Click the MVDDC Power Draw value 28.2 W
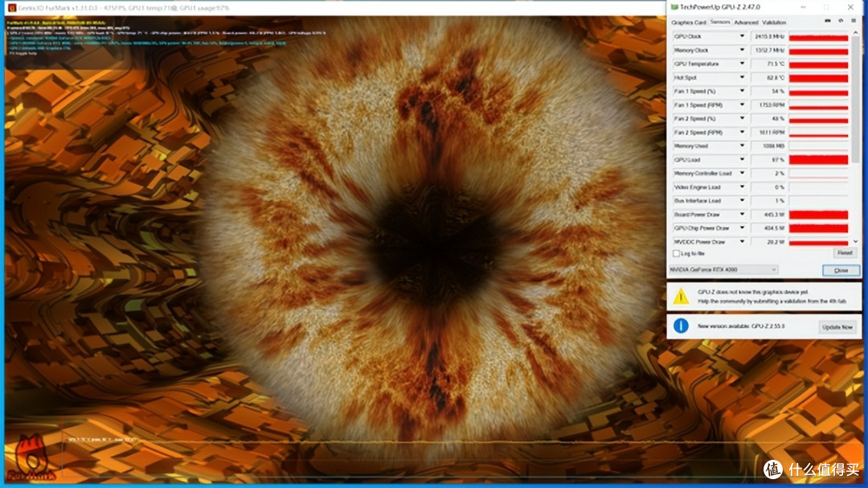 (x=775, y=242)
